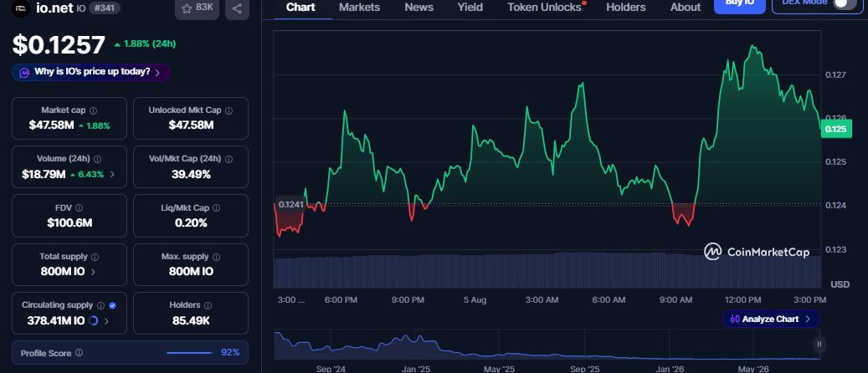
Task: Switch to the Markets tab
Action: click(359, 8)
